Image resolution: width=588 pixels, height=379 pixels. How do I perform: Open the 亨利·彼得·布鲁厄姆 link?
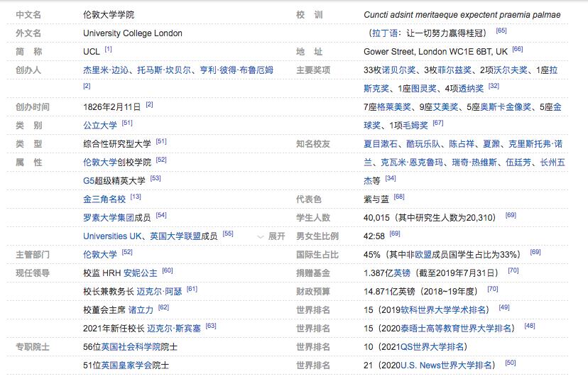point(236,70)
